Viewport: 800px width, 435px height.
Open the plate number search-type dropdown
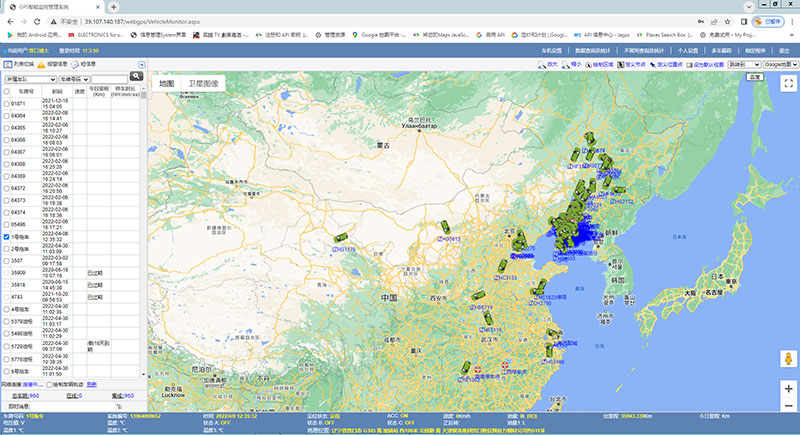point(74,79)
